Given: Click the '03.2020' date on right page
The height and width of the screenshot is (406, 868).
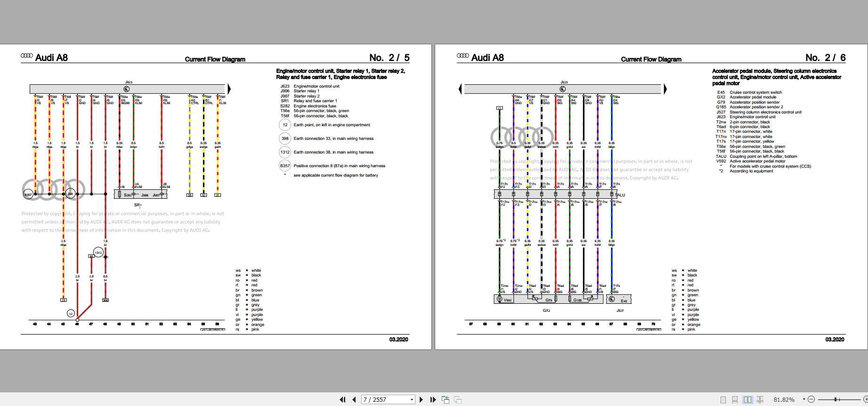Looking at the screenshot, I should (x=835, y=340).
